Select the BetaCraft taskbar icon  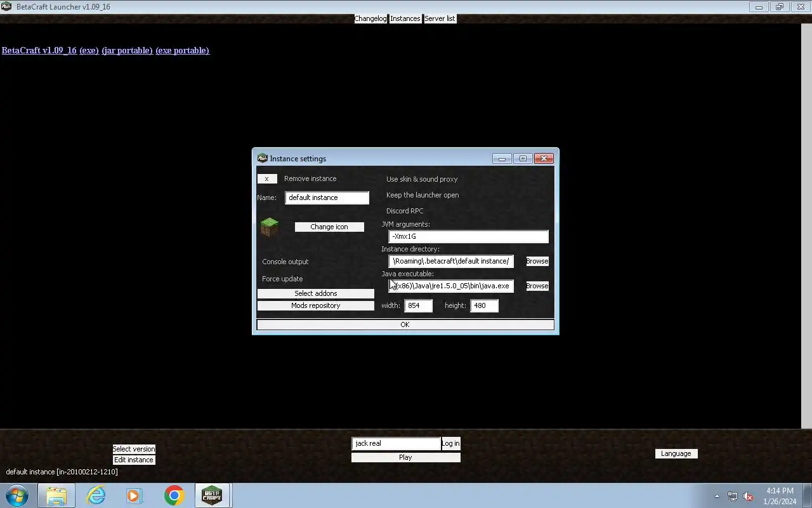pyautogui.click(x=212, y=495)
